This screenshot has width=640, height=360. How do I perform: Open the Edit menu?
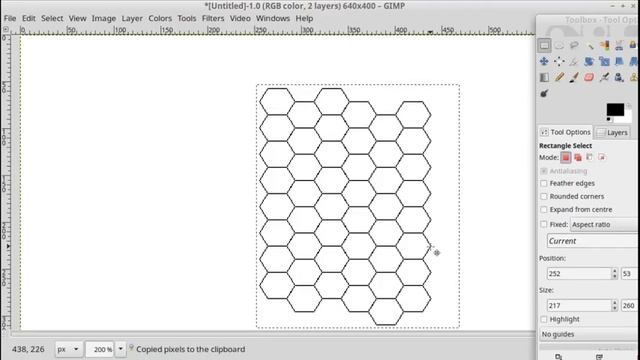pos(29,18)
